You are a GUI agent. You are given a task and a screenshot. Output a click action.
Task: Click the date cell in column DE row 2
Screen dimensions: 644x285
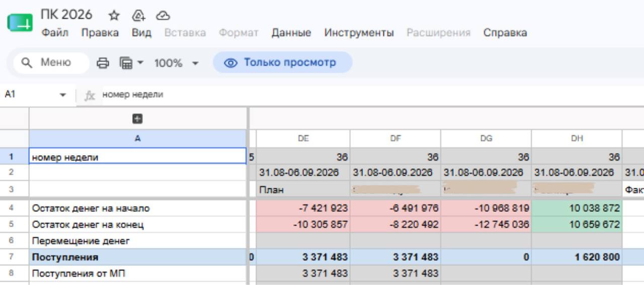pyautogui.click(x=303, y=173)
